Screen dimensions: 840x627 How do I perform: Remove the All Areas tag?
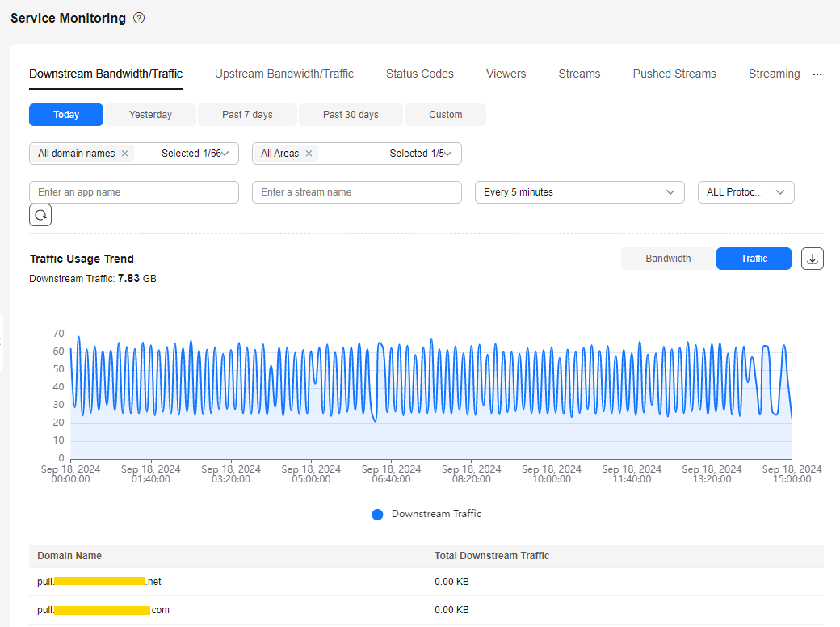click(x=309, y=154)
